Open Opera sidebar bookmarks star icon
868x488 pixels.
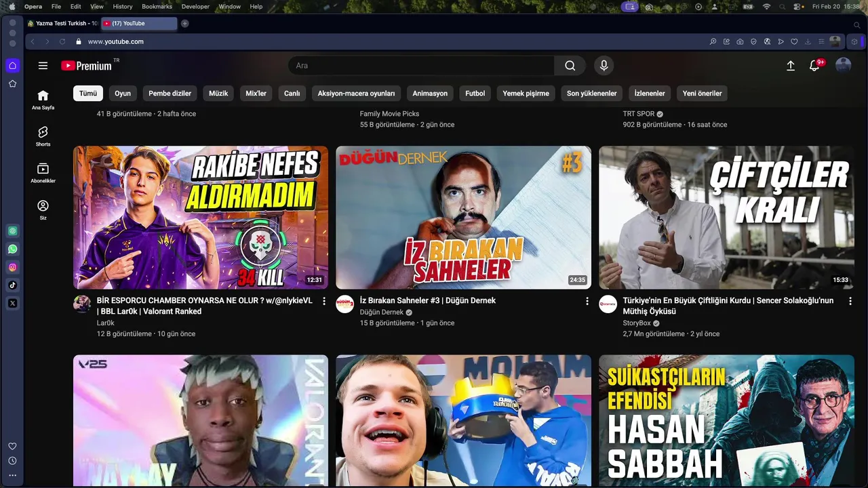point(12,83)
